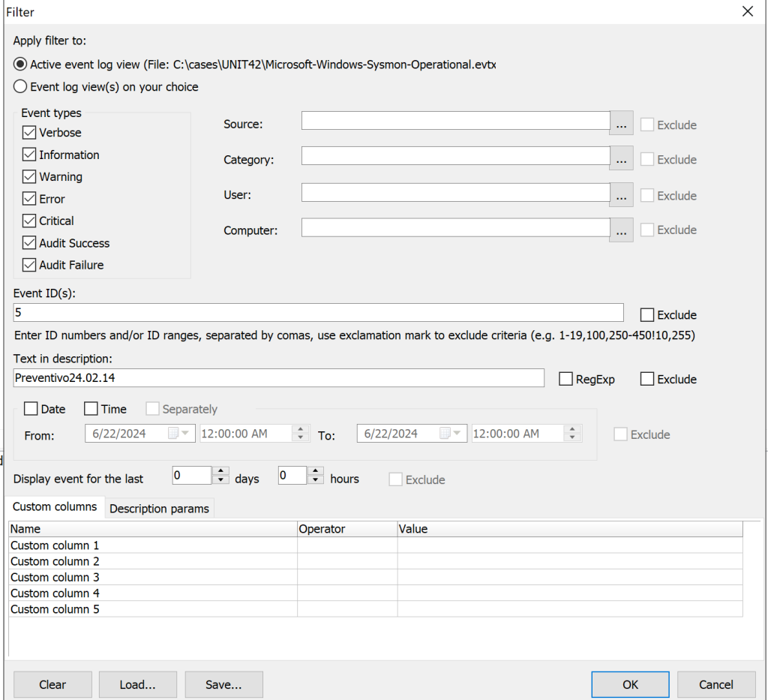Enable the RegExp checkbox
Viewport: 768px width, 700px height.
point(565,379)
